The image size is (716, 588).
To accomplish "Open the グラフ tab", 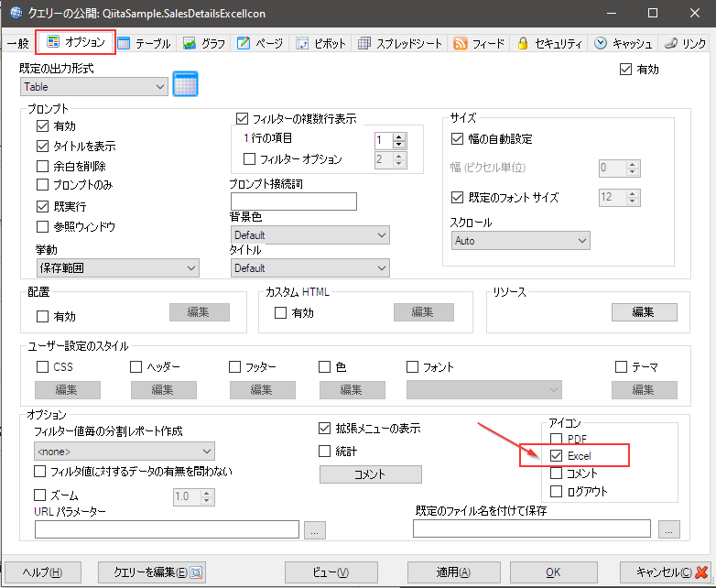I will pos(203,43).
